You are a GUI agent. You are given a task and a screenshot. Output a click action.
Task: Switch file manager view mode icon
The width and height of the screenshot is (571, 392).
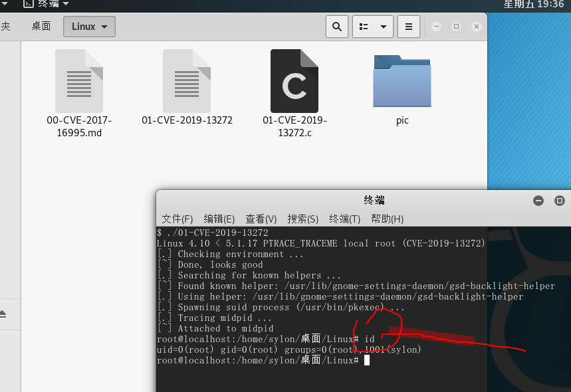pyautogui.click(x=364, y=27)
